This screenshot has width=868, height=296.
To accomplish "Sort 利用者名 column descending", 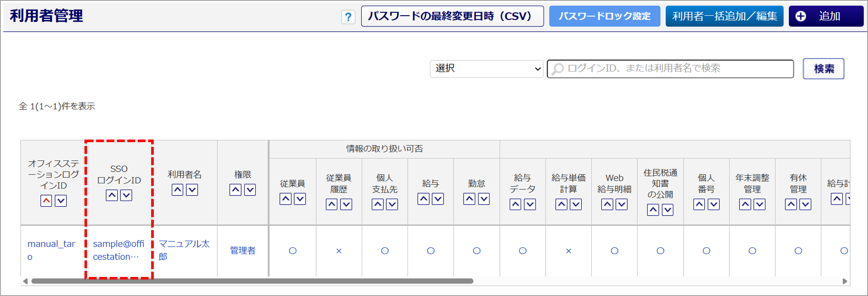I will point(192,190).
